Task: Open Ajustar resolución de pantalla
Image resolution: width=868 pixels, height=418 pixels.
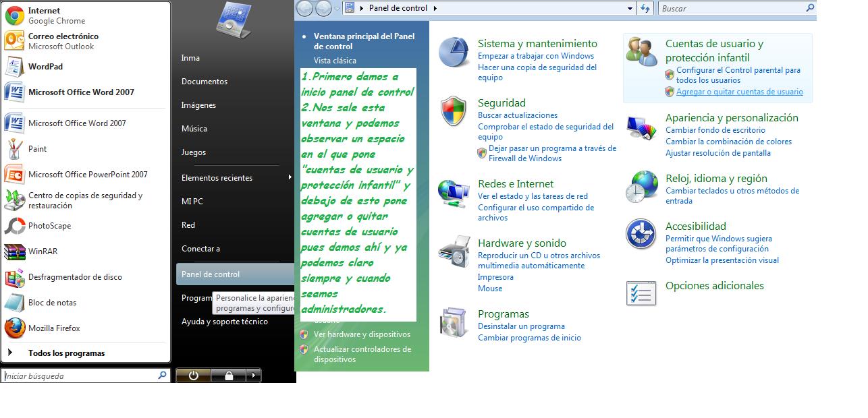Action: click(718, 153)
